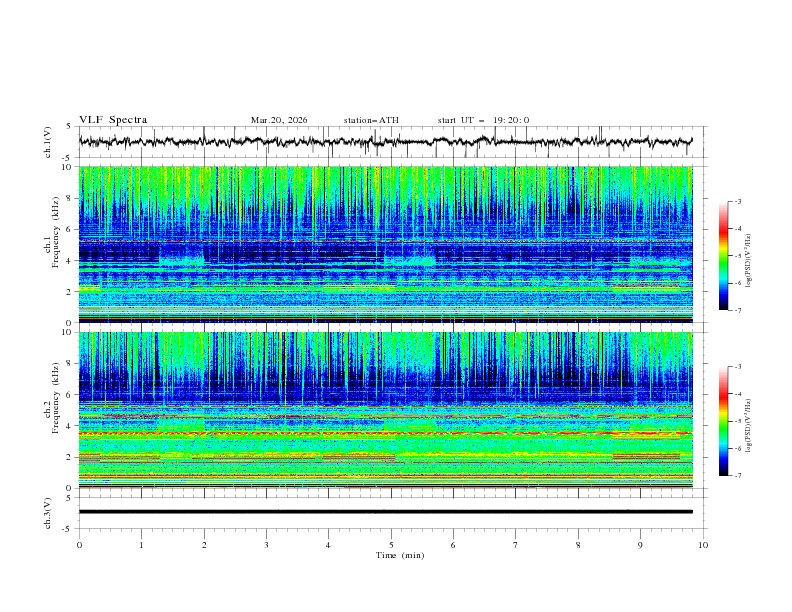The image size is (792, 612).
Task: Click time axis tick label "0"
Action: click(79, 545)
